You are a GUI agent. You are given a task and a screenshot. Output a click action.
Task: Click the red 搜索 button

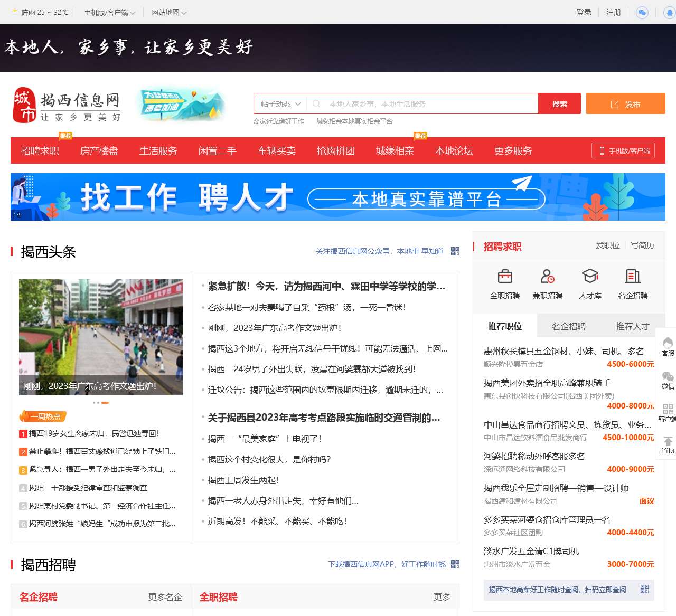tap(559, 104)
